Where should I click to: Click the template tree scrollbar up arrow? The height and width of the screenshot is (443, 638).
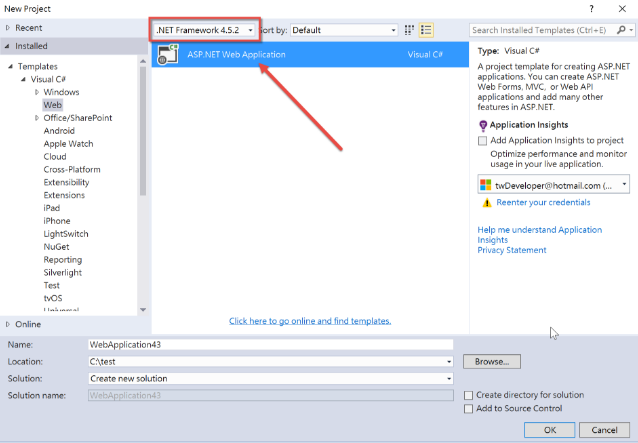pos(143,61)
